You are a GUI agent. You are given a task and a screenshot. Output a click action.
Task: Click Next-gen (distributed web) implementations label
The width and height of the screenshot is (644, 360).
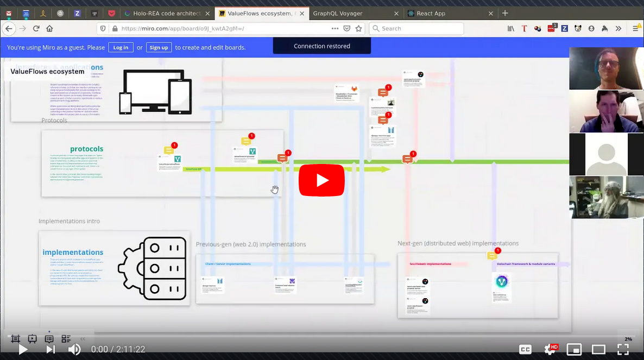click(458, 243)
